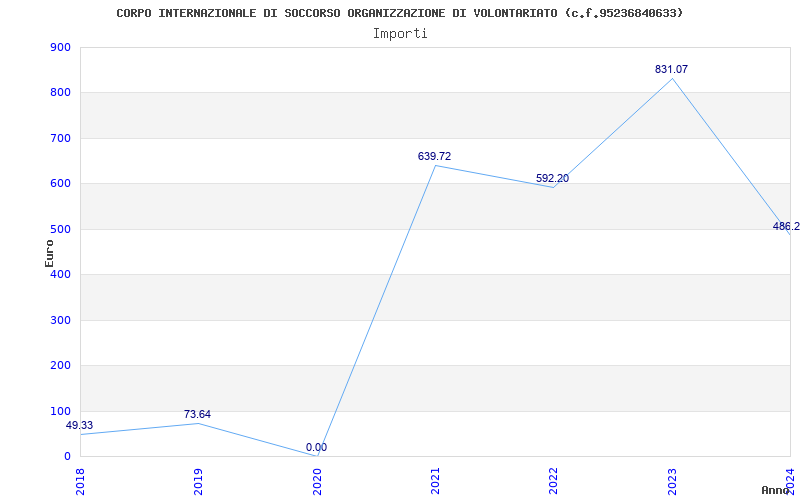This screenshot has height=500, width=800.
Task: Click the x-axis year 2024
Action: pos(790,482)
